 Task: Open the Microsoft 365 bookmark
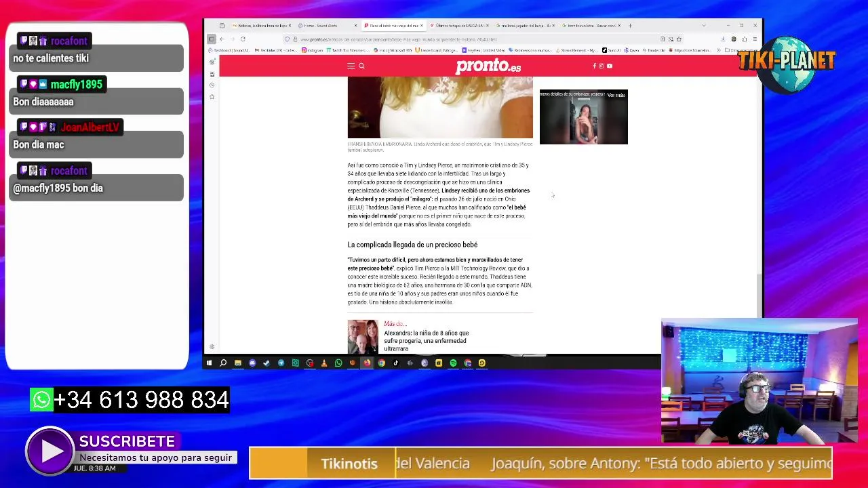[x=393, y=50]
